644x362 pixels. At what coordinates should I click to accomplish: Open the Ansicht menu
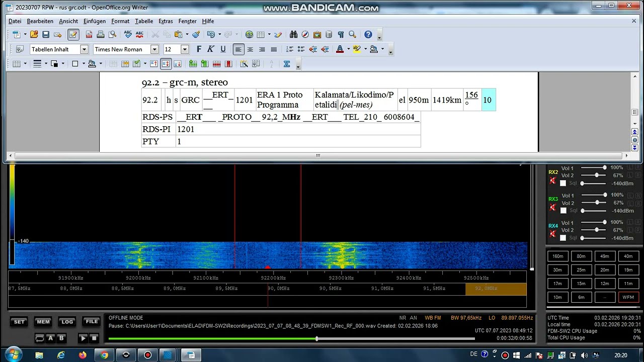[x=68, y=21]
